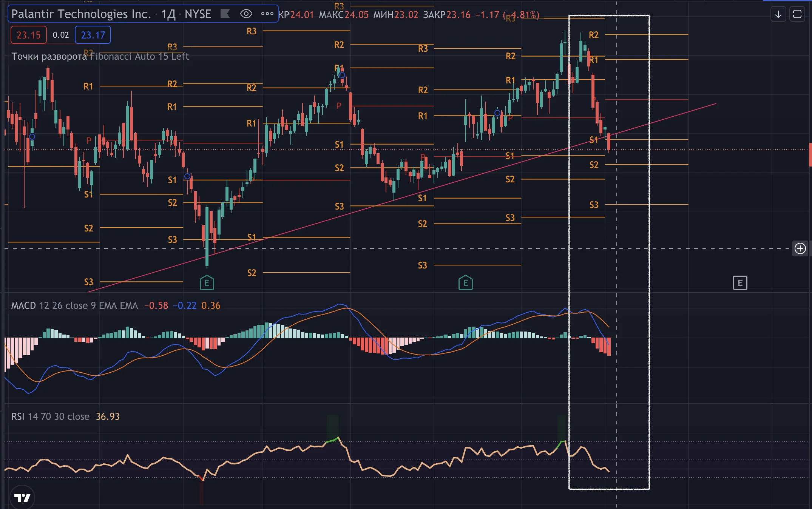
Task: Click the red sell price 23.15 button
Action: 29,35
